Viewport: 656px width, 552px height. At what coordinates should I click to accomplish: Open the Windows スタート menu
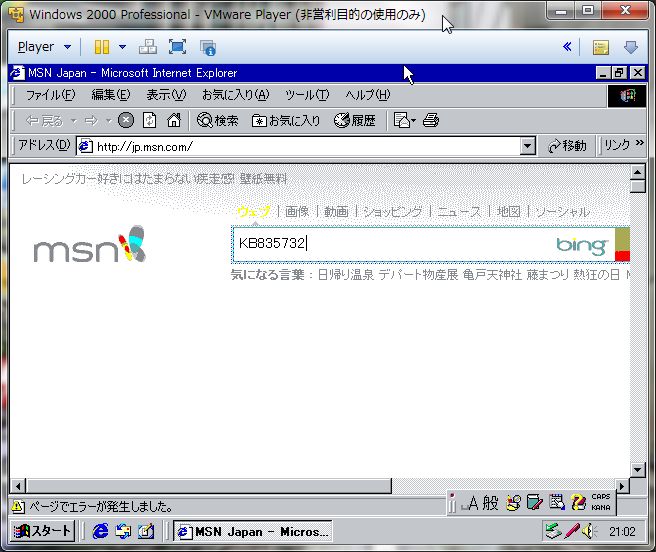click(43, 531)
